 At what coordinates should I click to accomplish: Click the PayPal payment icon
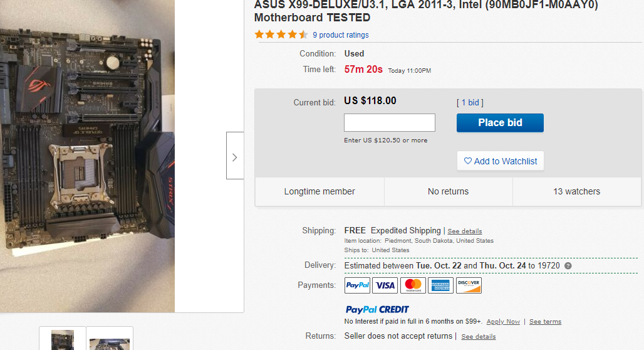(x=357, y=285)
